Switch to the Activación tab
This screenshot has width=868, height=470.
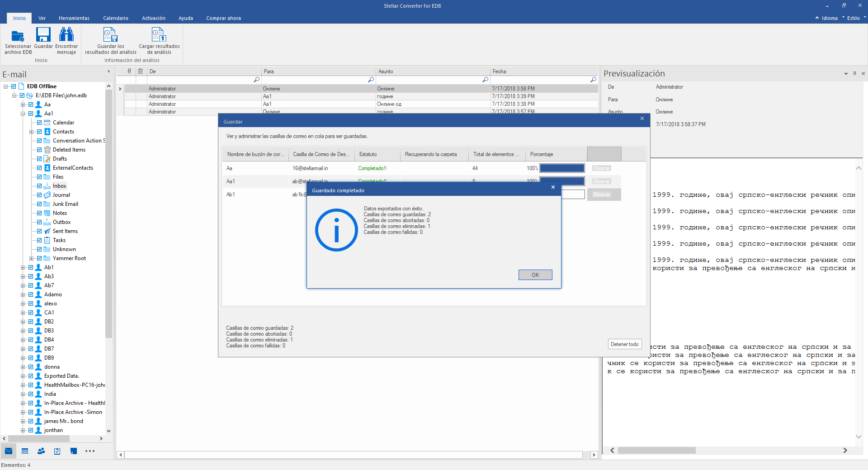coord(154,18)
